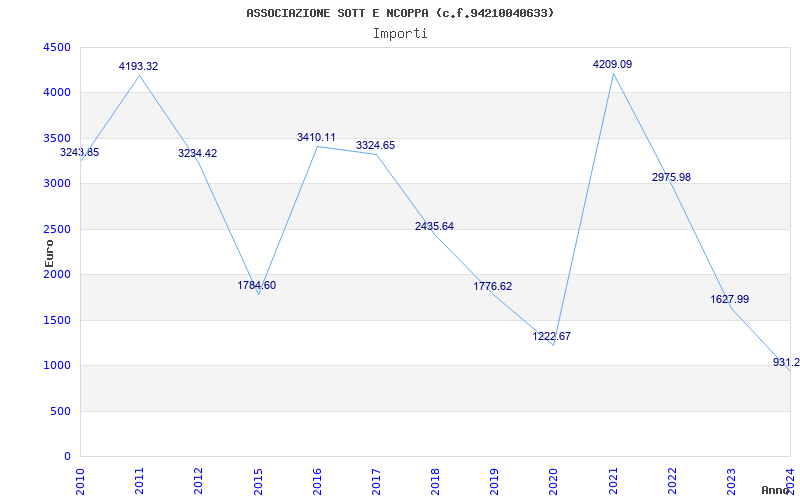Click the 0 y-axis tick label
800x500 pixels.
(x=67, y=457)
